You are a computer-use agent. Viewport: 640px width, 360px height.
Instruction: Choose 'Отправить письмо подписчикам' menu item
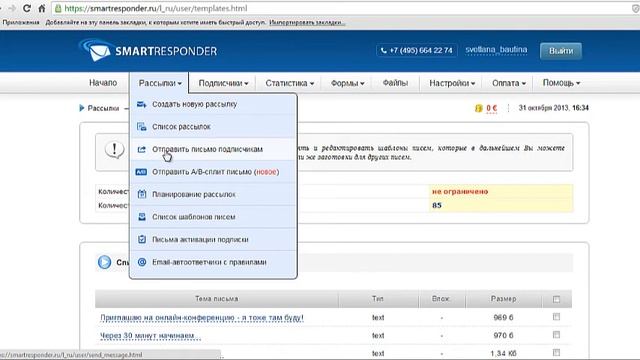tap(213, 149)
